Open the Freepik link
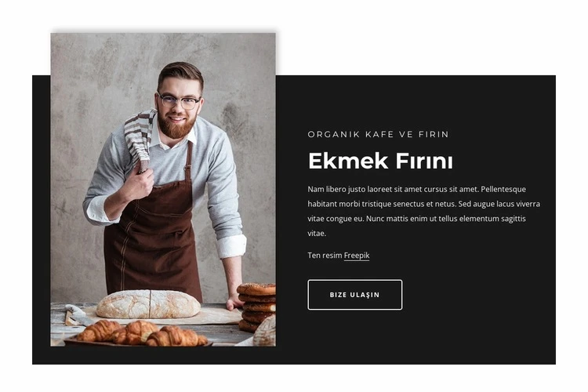The image size is (588, 392). coord(357,256)
